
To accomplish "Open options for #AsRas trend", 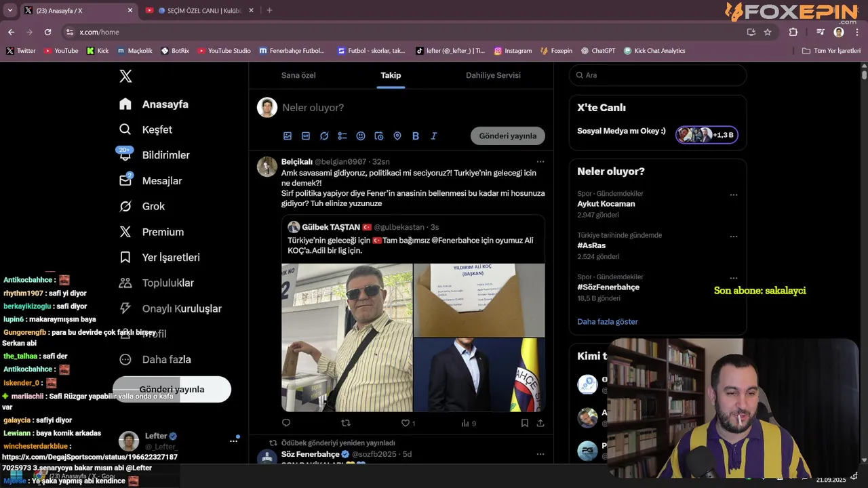I will click(733, 237).
